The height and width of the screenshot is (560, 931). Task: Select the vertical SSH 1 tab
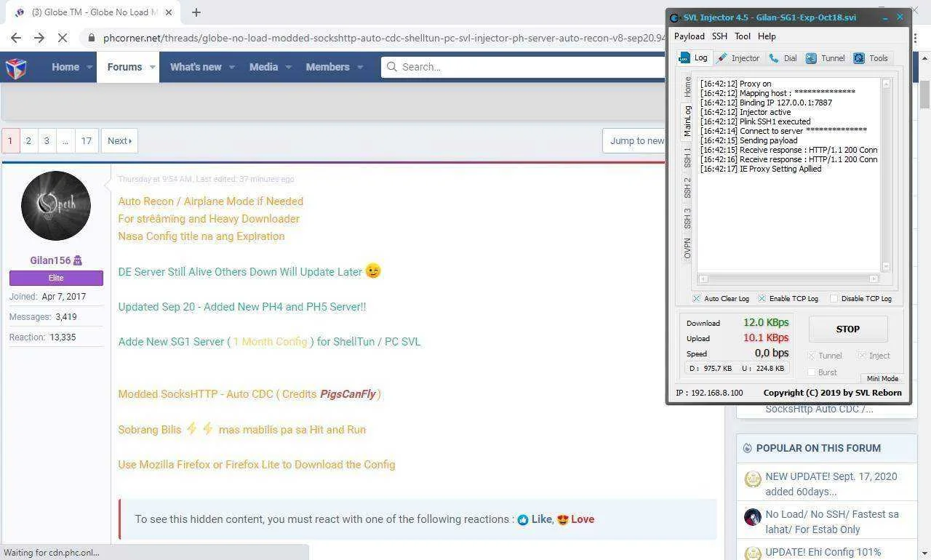coord(687,157)
